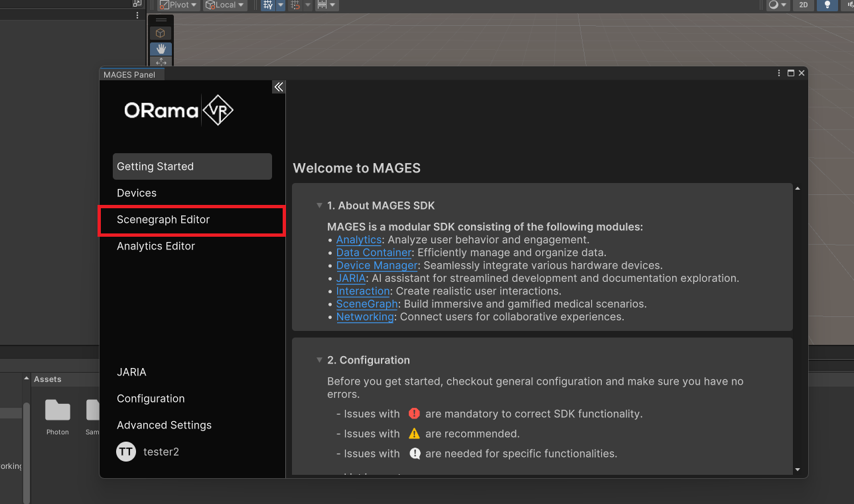Screen dimensions: 854x504
Task: Open JARIA in the sidebar
Action: pyautogui.click(x=192, y=372)
